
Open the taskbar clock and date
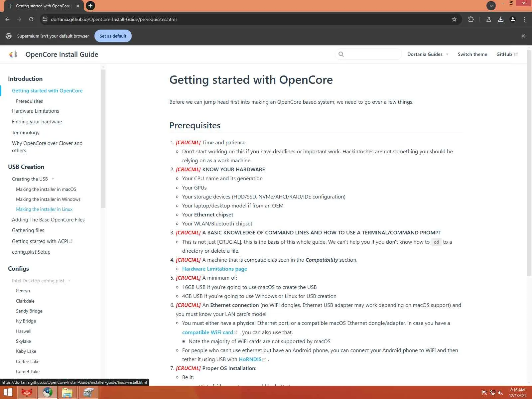[x=517, y=393]
